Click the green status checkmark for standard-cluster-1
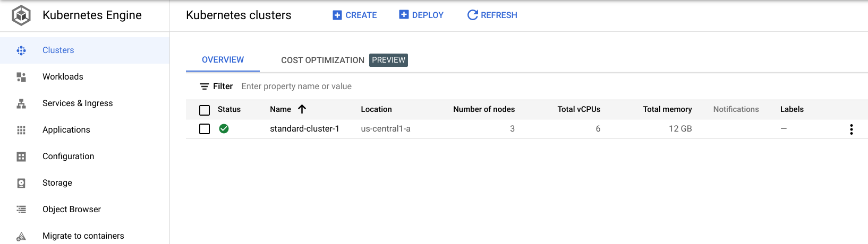Image resolution: width=868 pixels, height=244 pixels. [224, 128]
